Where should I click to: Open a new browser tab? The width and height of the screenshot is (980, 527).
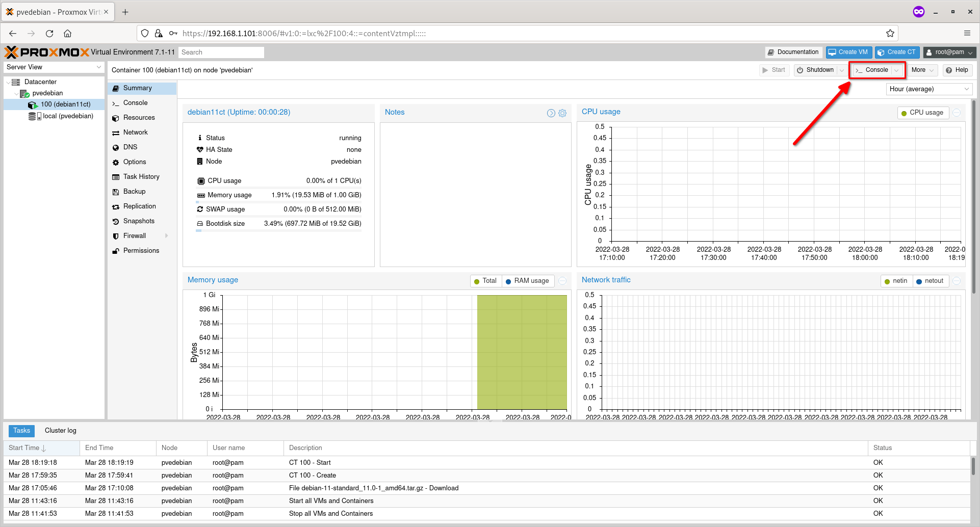[125, 12]
